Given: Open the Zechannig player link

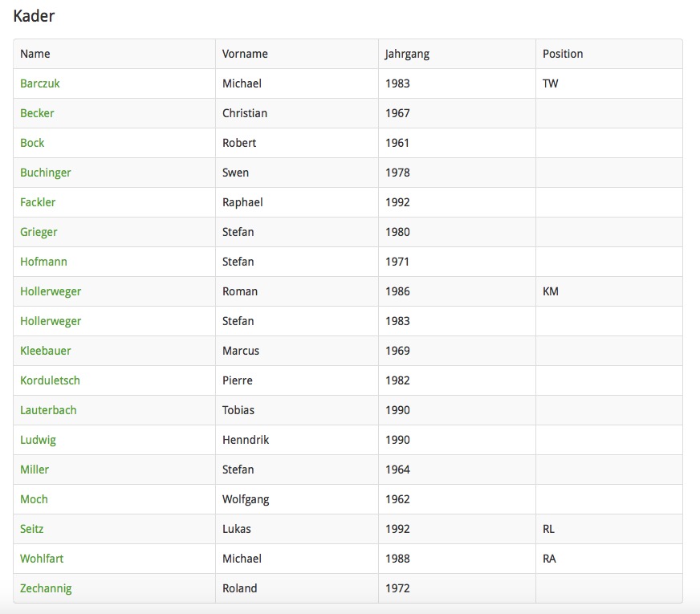Looking at the screenshot, I should (x=46, y=588).
